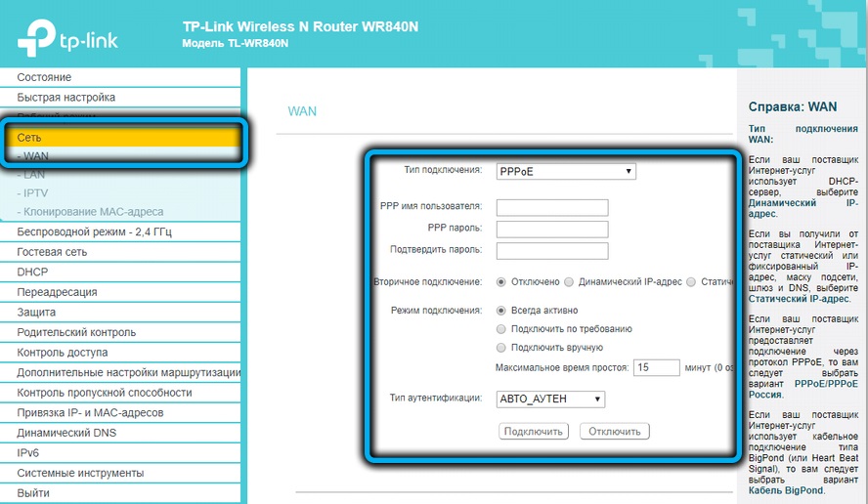The width and height of the screenshot is (868, 504).
Task: Click the Отключить button
Action: click(615, 432)
